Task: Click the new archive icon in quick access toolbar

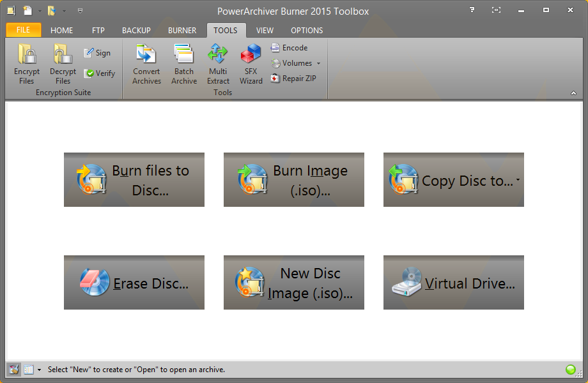Action: tap(27, 10)
